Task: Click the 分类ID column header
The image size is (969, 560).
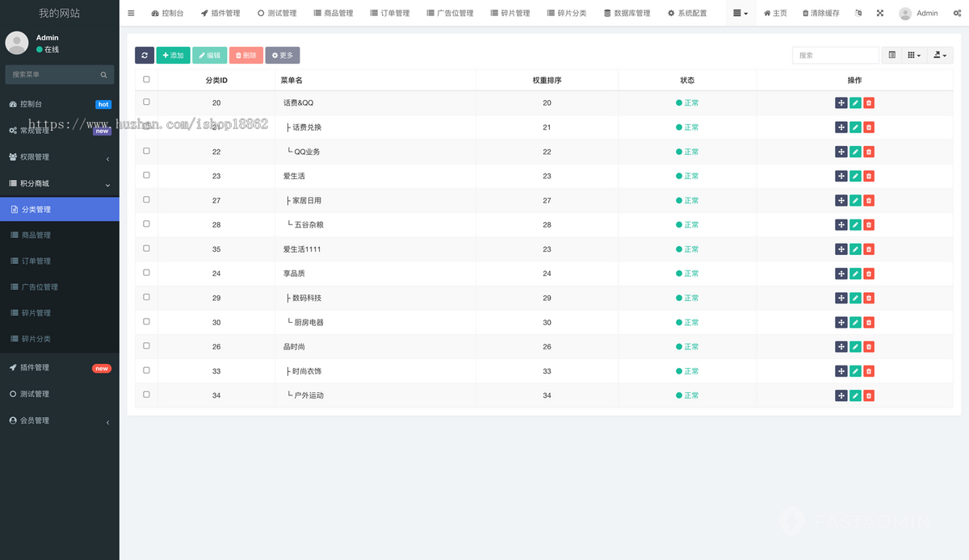Action: pyautogui.click(x=216, y=81)
